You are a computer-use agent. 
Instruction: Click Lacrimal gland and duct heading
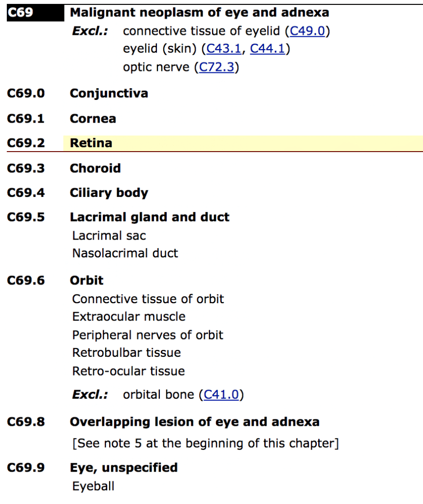(x=150, y=217)
